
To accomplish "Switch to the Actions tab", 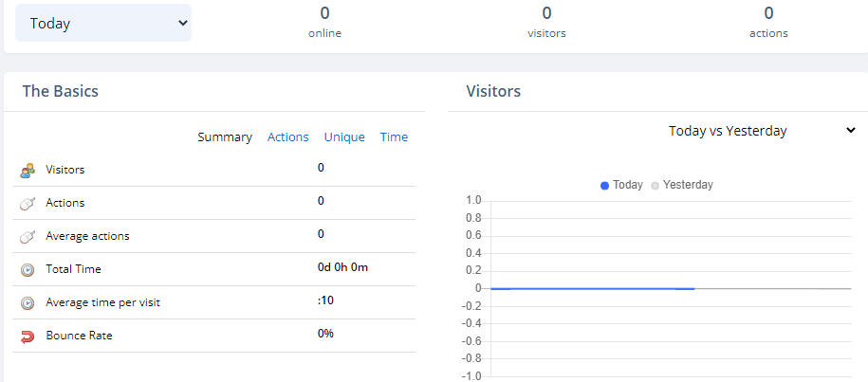I will tap(287, 137).
